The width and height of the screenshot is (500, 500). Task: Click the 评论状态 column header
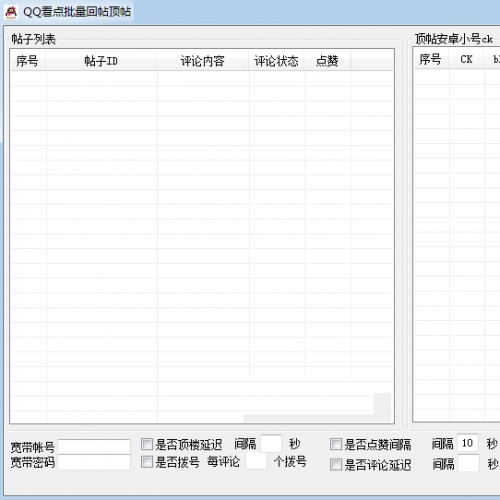(x=276, y=61)
